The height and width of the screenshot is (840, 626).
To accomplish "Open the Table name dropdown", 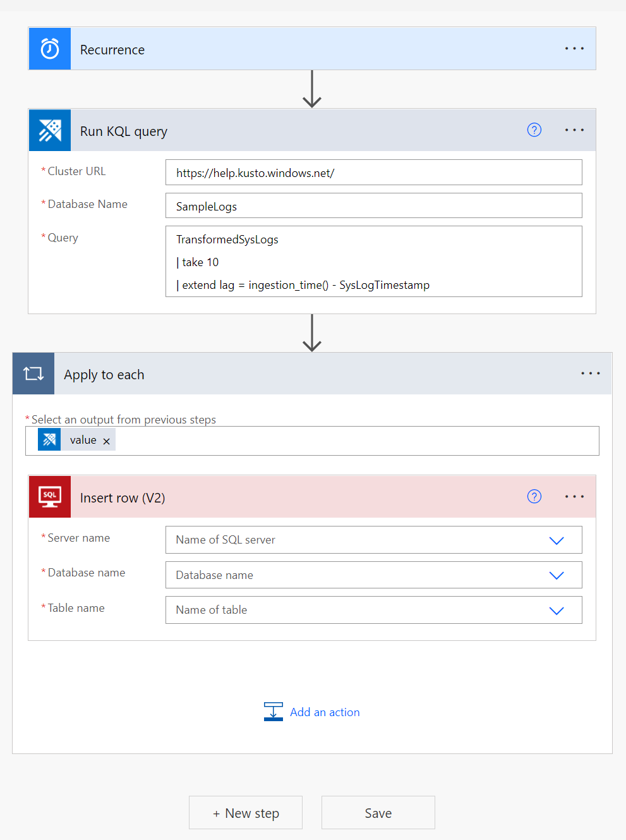I will coord(557,610).
